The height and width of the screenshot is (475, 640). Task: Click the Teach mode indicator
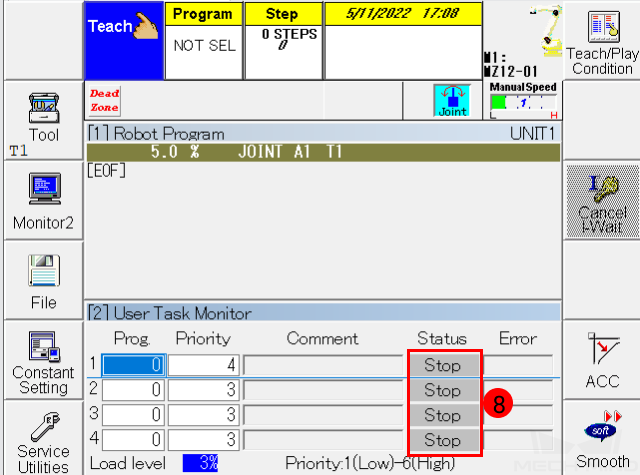[x=124, y=41]
